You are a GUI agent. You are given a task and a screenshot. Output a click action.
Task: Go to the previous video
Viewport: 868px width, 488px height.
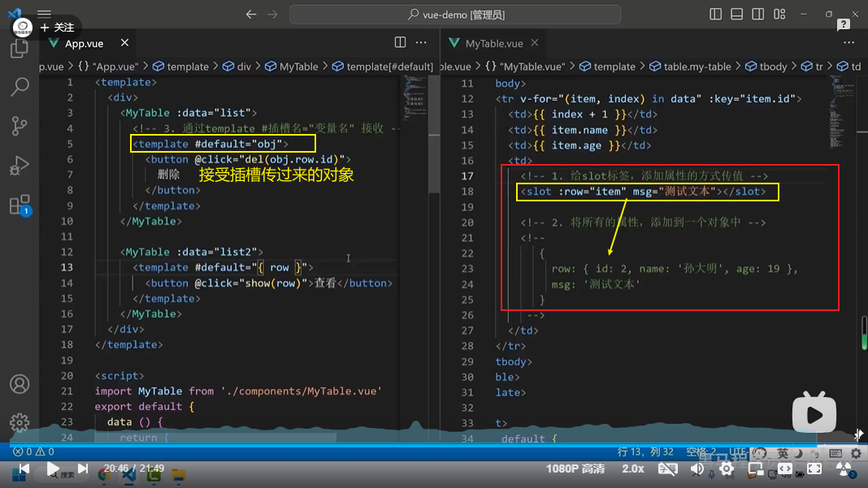pyautogui.click(x=24, y=469)
